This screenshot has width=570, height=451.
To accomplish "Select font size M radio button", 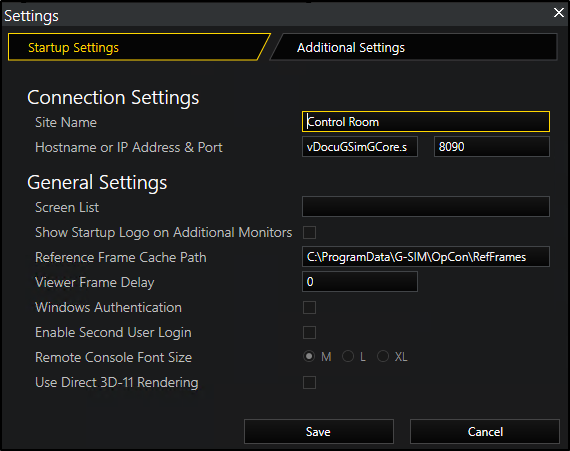I will (x=309, y=357).
